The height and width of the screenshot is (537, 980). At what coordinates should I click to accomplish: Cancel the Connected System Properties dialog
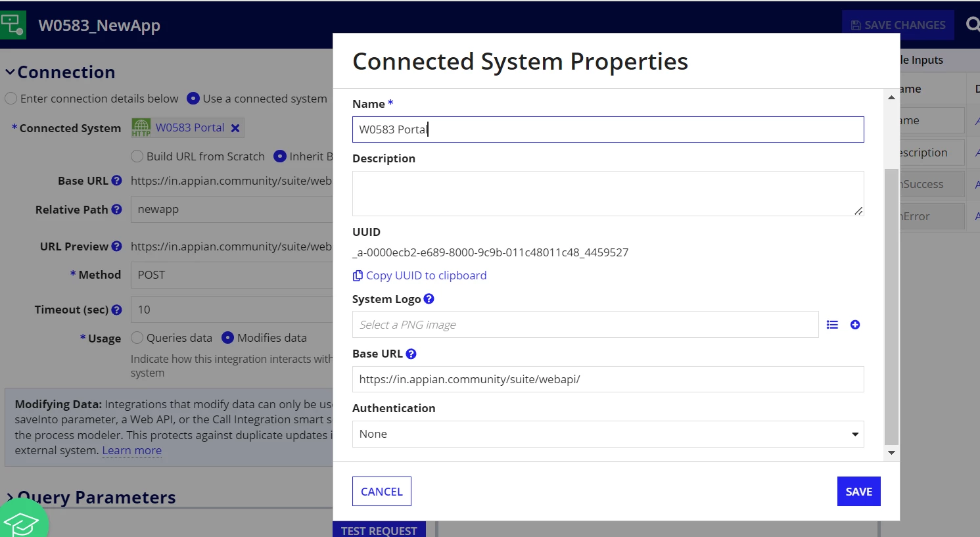point(382,492)
